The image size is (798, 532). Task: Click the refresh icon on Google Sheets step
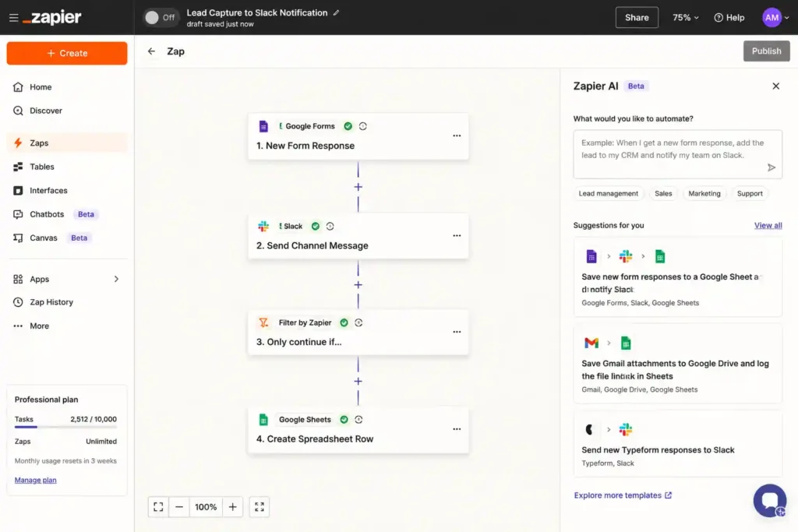(x=358, y=420)
